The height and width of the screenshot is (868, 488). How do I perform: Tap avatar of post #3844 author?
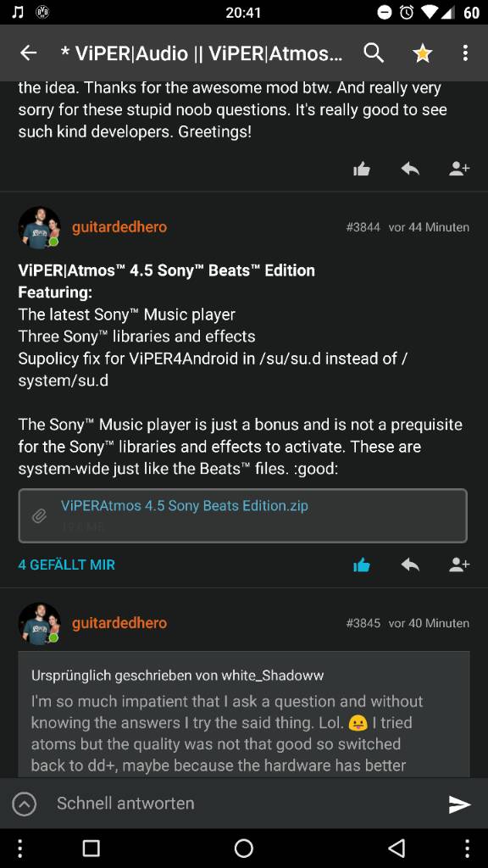tap(39, 227)
